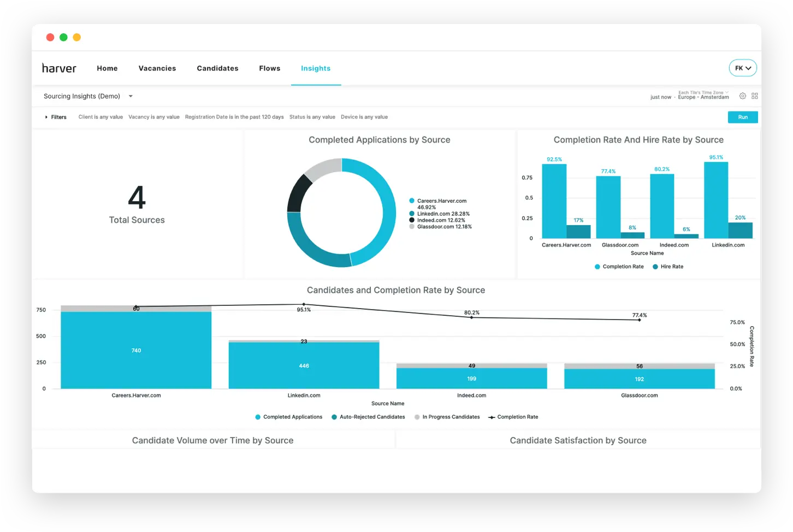Open the Sourcing Insights (Demo) dashboard dropdown
The height and width of the screenshot is (532, 793).
(88, 96)
